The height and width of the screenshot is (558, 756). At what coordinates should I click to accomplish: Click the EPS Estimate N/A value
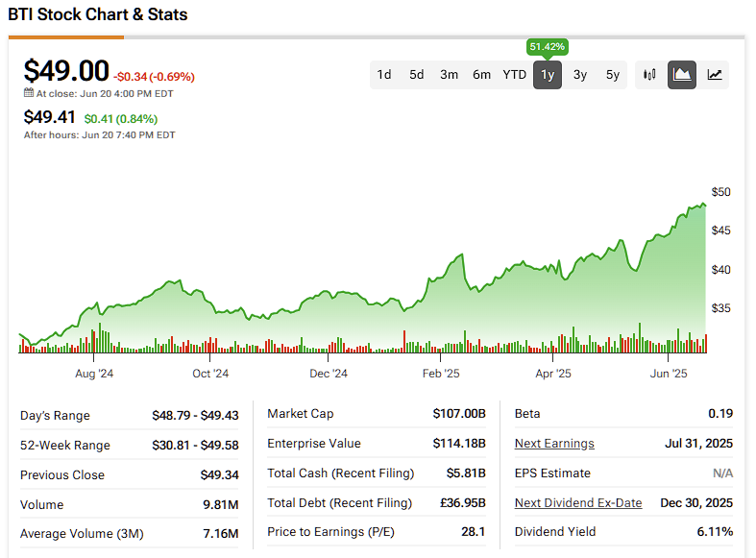722,473
